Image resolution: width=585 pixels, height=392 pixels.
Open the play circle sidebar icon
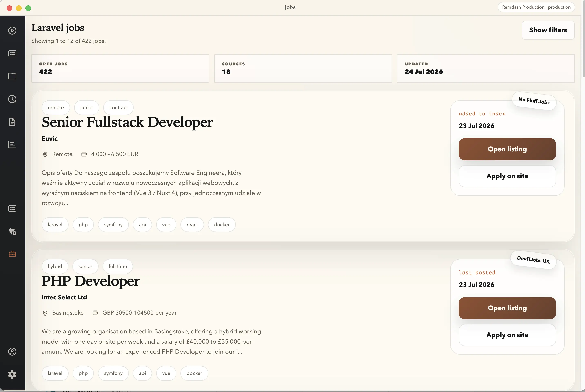coord(12,31)
